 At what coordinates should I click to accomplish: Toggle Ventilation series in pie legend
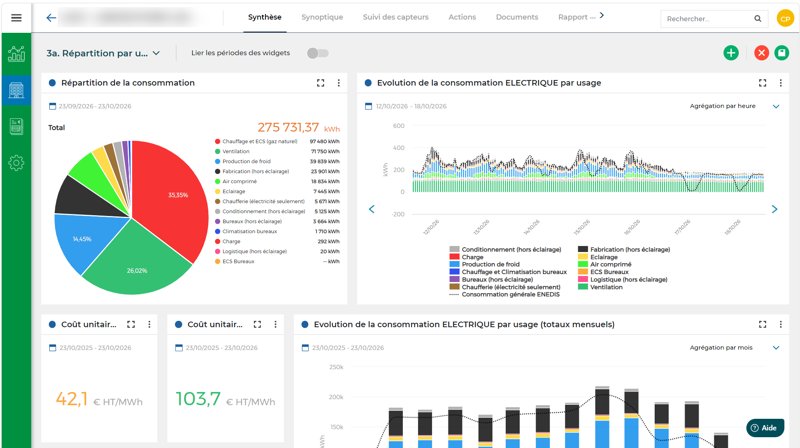pos(236,152)
